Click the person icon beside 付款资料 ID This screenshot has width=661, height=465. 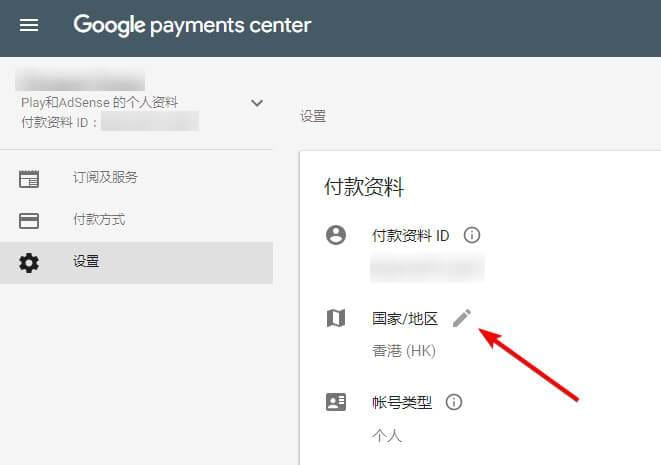pos(336,235)
